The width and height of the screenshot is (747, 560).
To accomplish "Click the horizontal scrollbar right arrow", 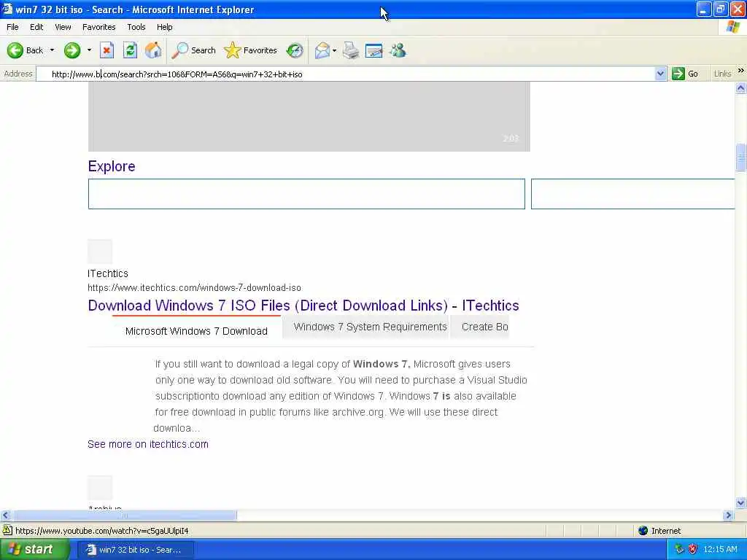I will [x=728, y=516].
